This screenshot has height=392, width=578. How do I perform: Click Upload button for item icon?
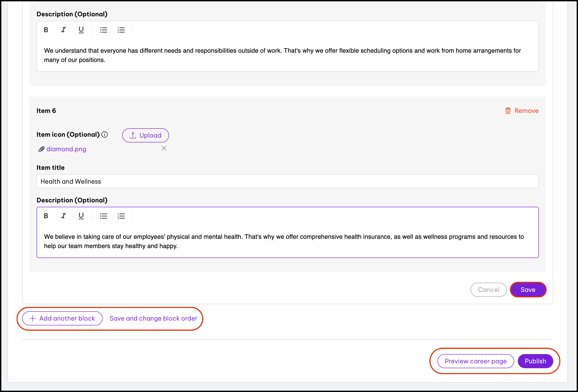tap(146, 135)
